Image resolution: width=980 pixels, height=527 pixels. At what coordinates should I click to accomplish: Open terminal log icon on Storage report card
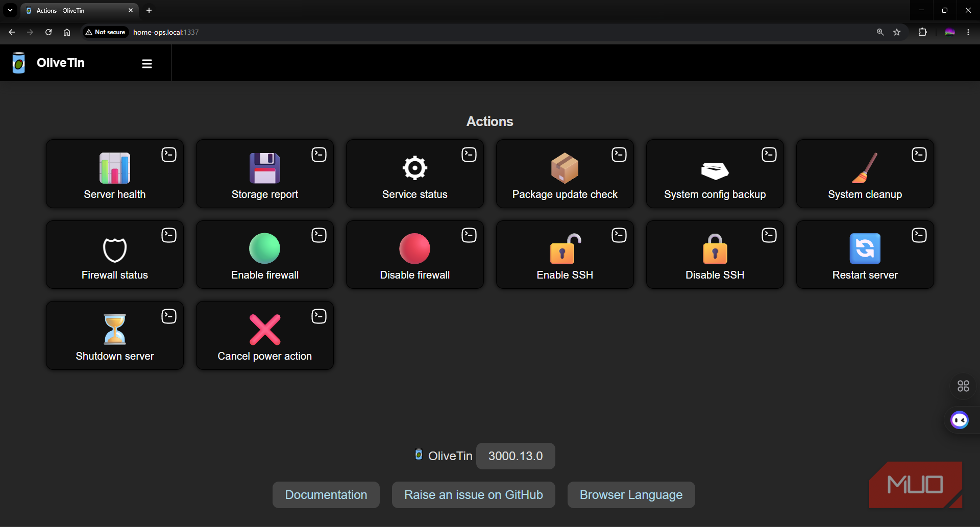tap(319, 154)
